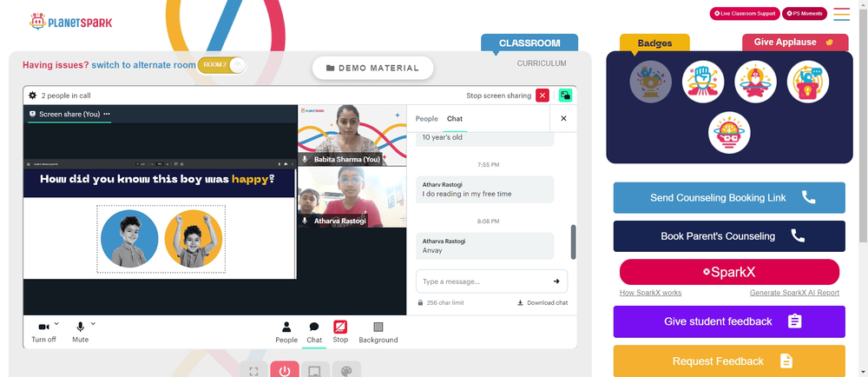
Task: Award the greyed trophy badge
Action: click(x=650, y=82)
